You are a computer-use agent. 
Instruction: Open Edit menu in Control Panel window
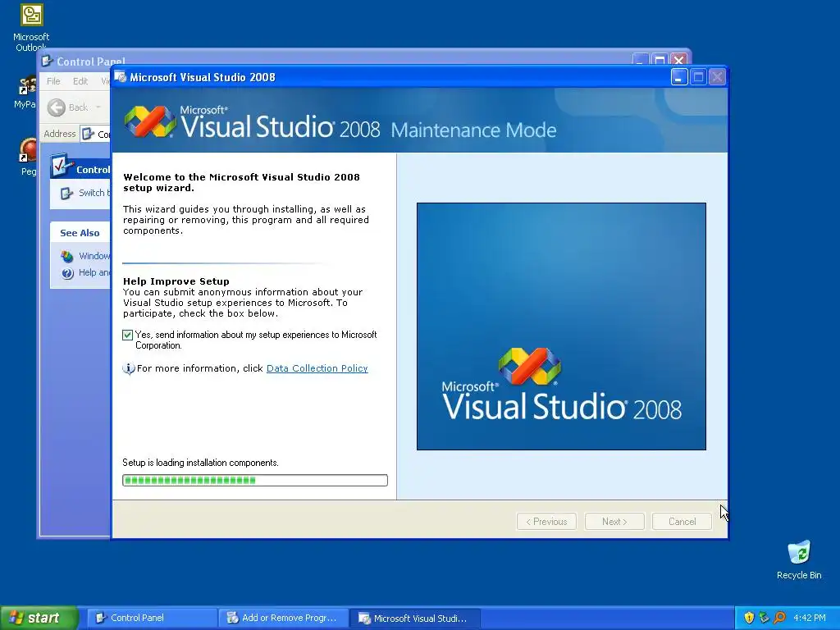80,81
